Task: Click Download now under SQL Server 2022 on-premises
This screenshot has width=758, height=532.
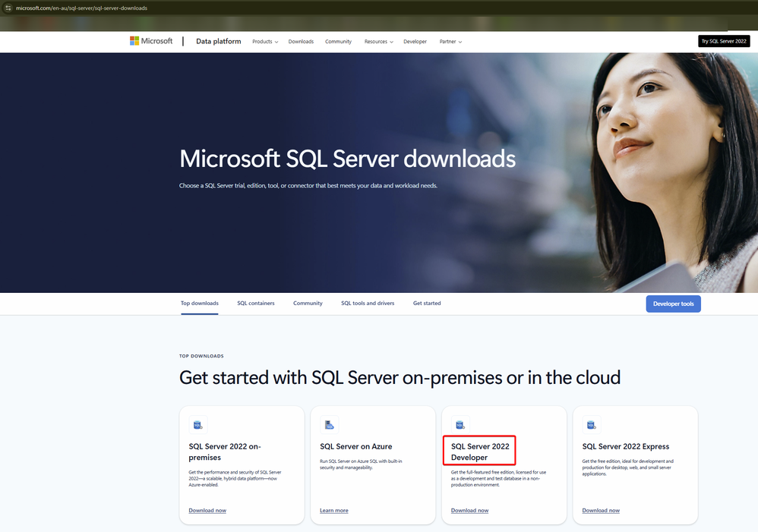Action: pyautogui.click(x=207, y=510)
